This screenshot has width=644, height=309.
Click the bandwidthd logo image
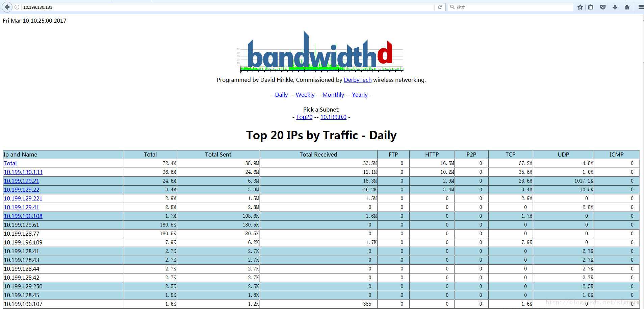pyautogui.click(x=320, y=52)
